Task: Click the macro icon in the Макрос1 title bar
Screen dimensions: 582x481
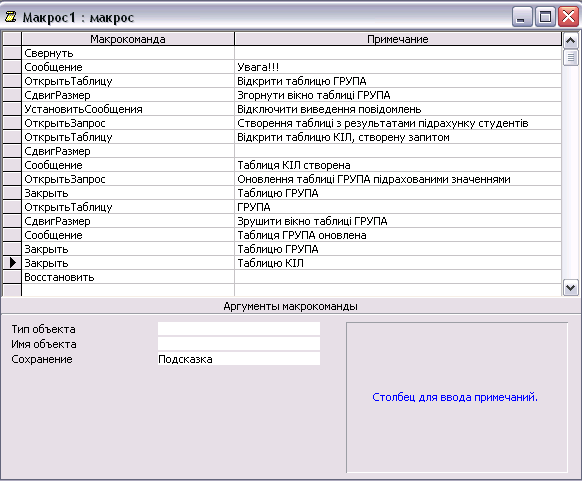Action: tap(10, 17)
